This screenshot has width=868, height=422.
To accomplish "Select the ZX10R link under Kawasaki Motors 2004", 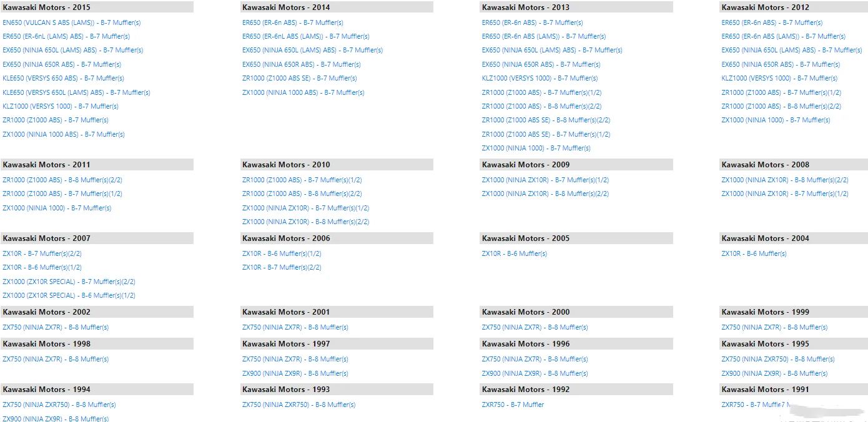I will pyautogui.click(x=754, y=253).
